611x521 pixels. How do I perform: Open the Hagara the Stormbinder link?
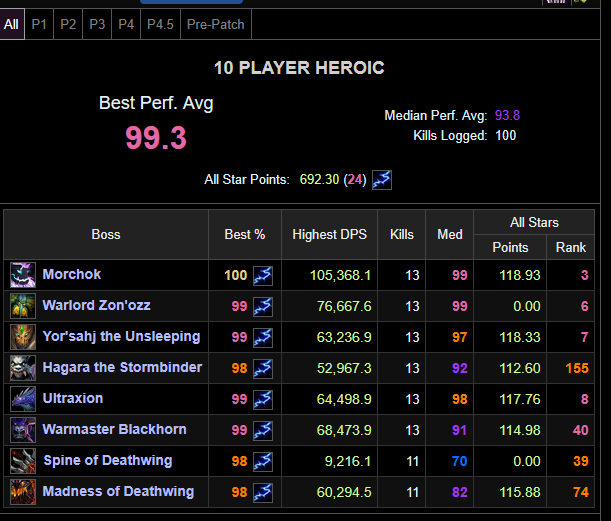pos(122,367)
